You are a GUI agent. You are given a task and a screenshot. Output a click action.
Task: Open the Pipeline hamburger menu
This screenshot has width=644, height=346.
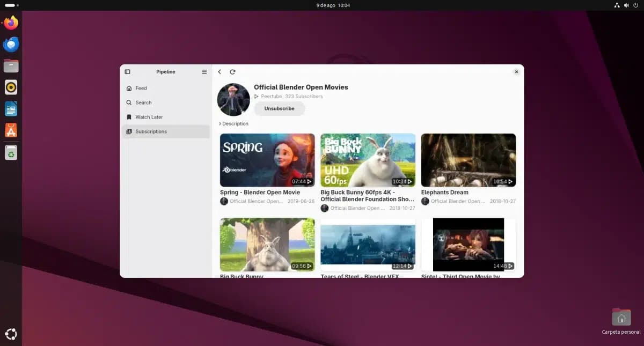tap(204, 72)
